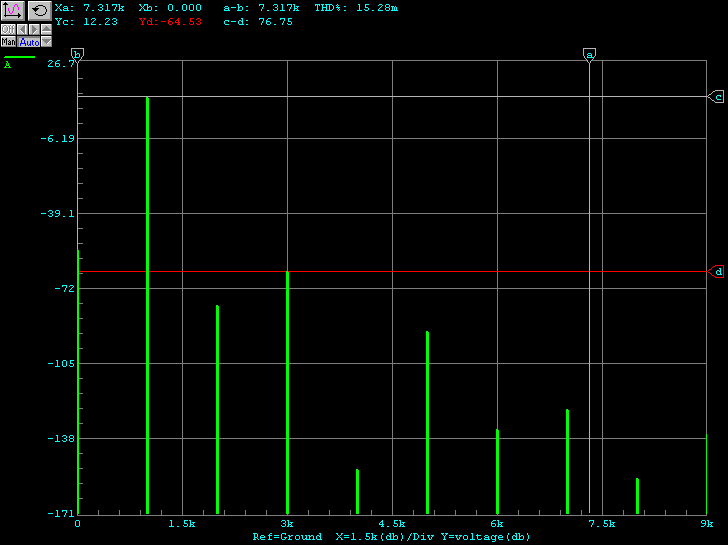Enable Auto scaling mode
728x545 pixels.
click(28, 42)
